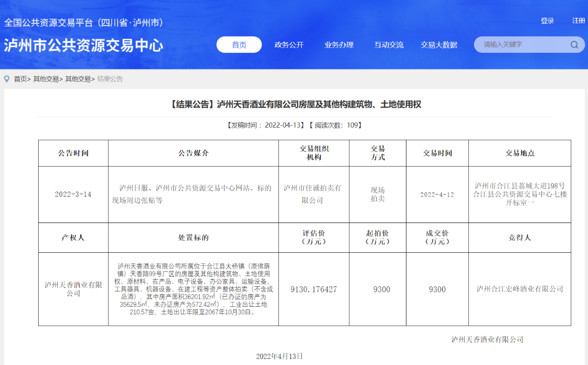The width and height of the screenshot is (588, 365).
Task: Click the 发稿时间 2022-04-13 text
Action: pyautogui.click(x=266, y=125)
